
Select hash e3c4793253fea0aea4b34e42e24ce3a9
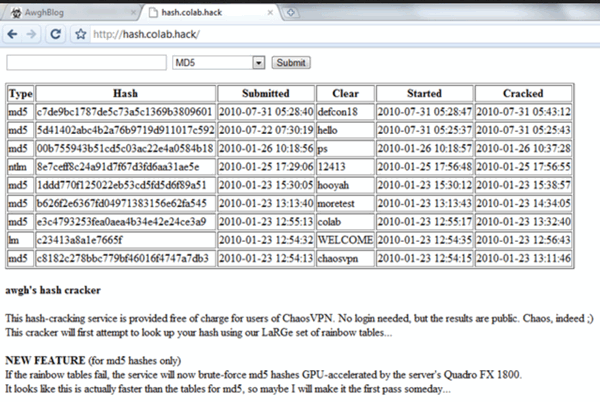pyautogui.click(x=121, y=222)
